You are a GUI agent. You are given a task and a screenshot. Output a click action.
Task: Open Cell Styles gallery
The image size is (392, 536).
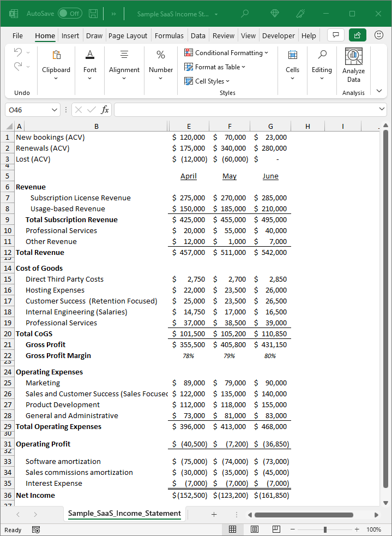coord(207,81)
